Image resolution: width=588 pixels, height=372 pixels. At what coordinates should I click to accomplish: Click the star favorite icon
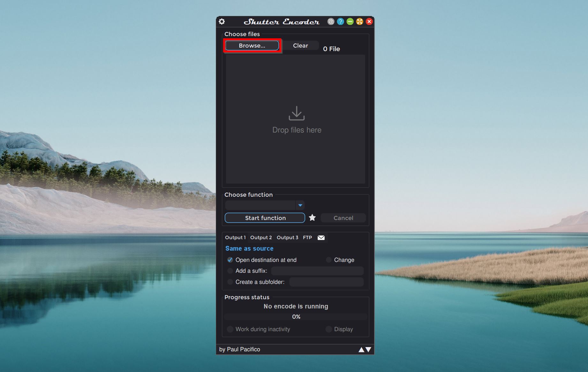(312, 218)
